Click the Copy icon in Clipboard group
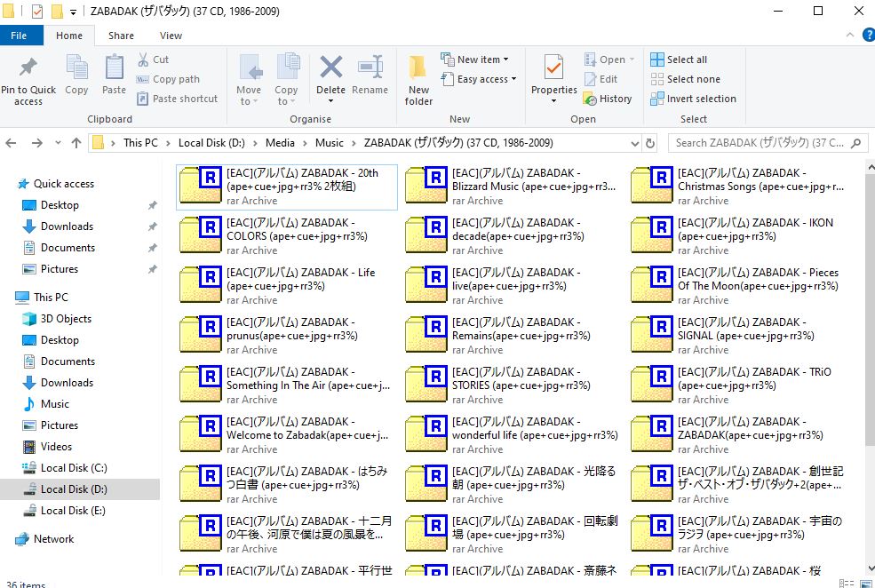Image resolution: width=875 pixels, height=588 pixels. pyautogui.click(x=76, y=68)
